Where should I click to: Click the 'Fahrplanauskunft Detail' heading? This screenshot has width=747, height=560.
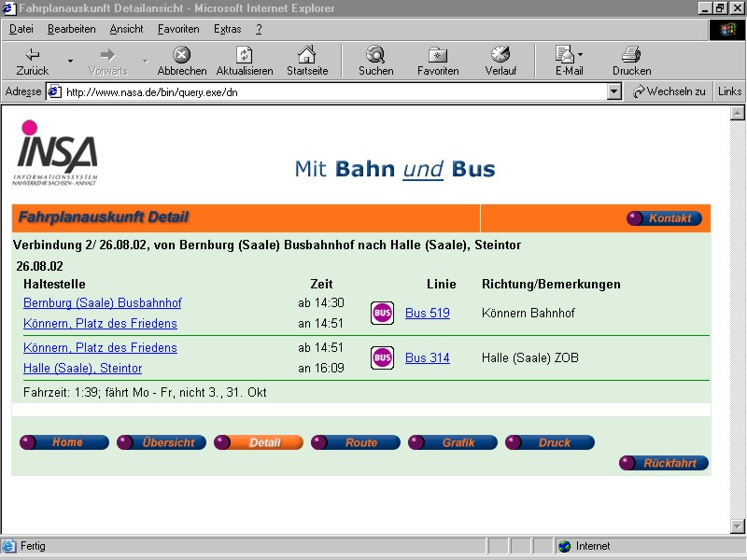104,217
